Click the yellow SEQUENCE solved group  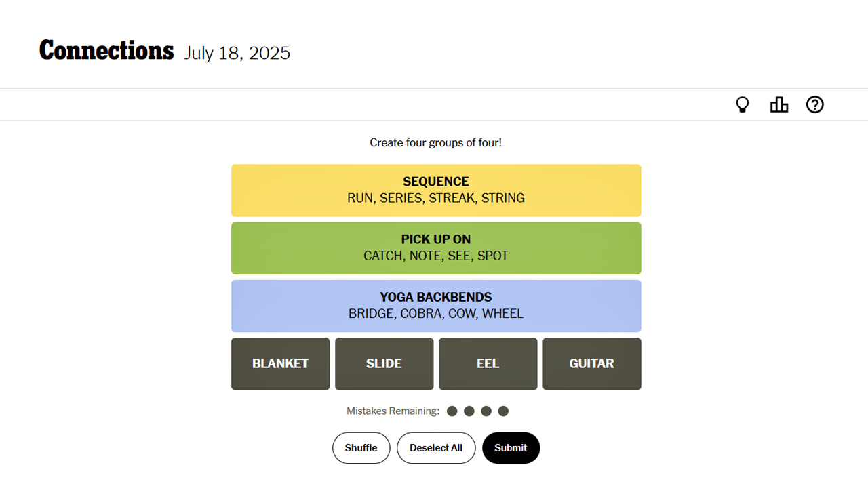click(x=436, y=190)
